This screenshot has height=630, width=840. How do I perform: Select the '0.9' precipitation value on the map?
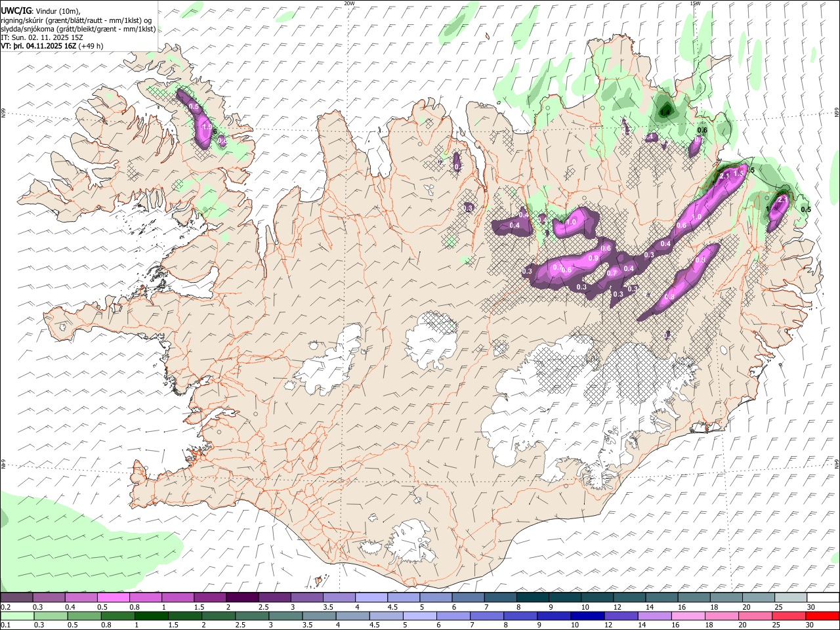(594, 258)
